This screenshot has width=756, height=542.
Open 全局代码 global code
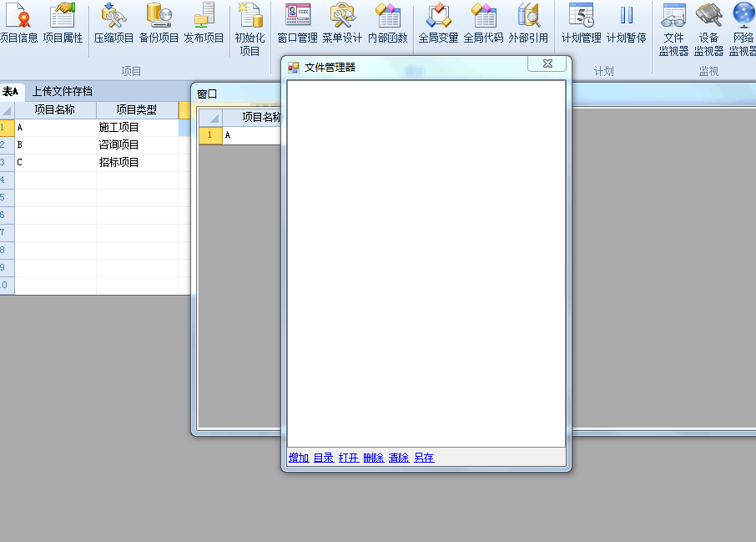pyautogui.click(x=483, y=23)
